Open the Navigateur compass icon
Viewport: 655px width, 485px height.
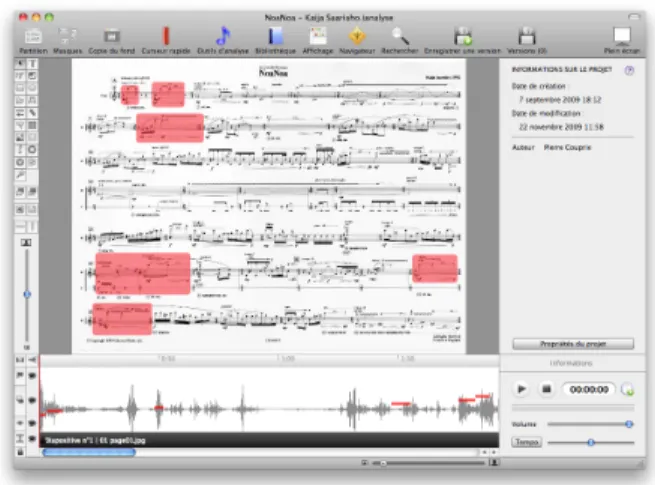pos(357,36)
